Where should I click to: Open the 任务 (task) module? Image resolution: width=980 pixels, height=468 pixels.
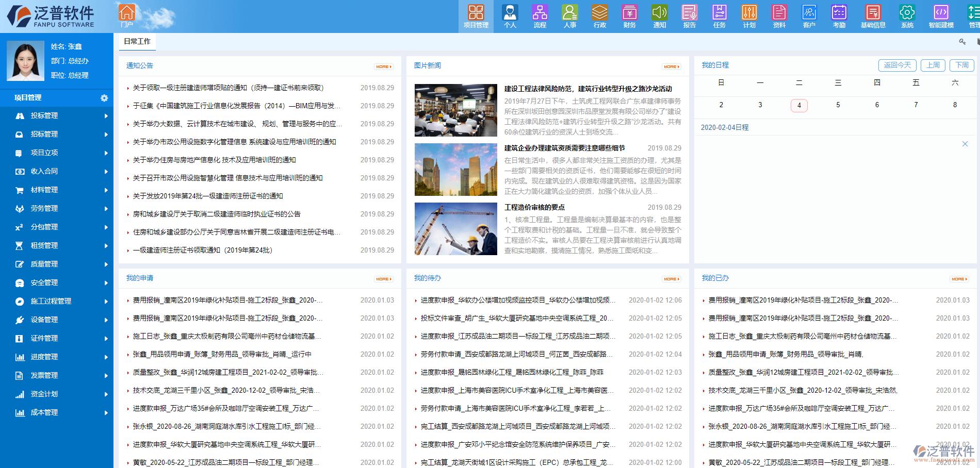(719, 16)
